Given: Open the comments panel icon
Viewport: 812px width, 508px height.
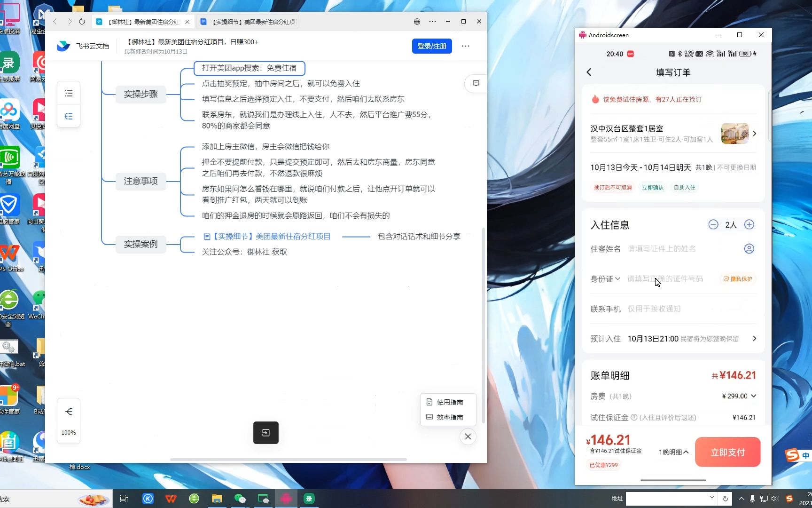Looking at the screenshot, I should tap(476, 83).
